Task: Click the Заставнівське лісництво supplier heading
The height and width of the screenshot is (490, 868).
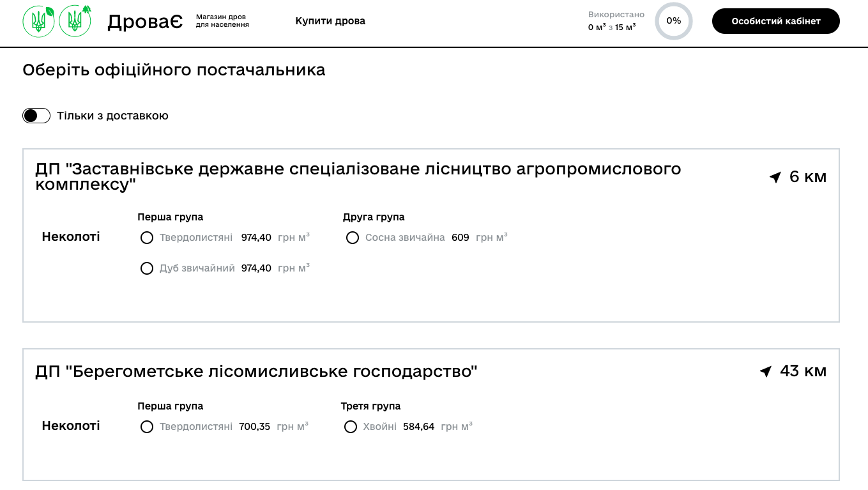Action: 358,177
